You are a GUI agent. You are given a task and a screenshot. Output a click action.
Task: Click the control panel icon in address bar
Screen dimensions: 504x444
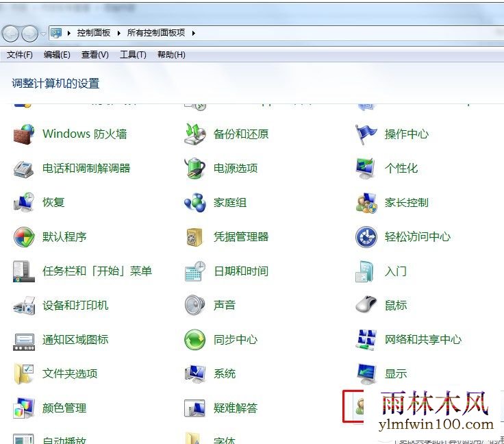tap(56, 33)
